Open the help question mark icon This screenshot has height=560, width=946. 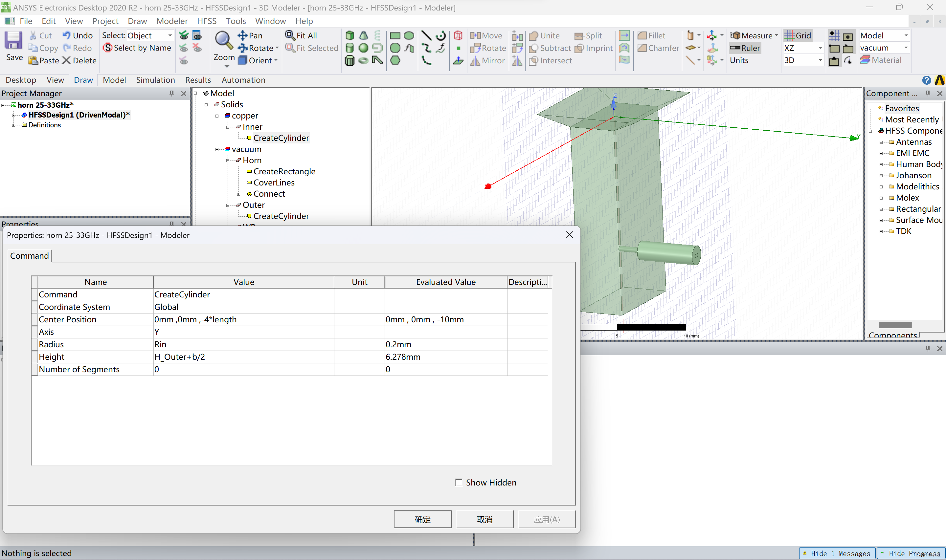(926, 80)
